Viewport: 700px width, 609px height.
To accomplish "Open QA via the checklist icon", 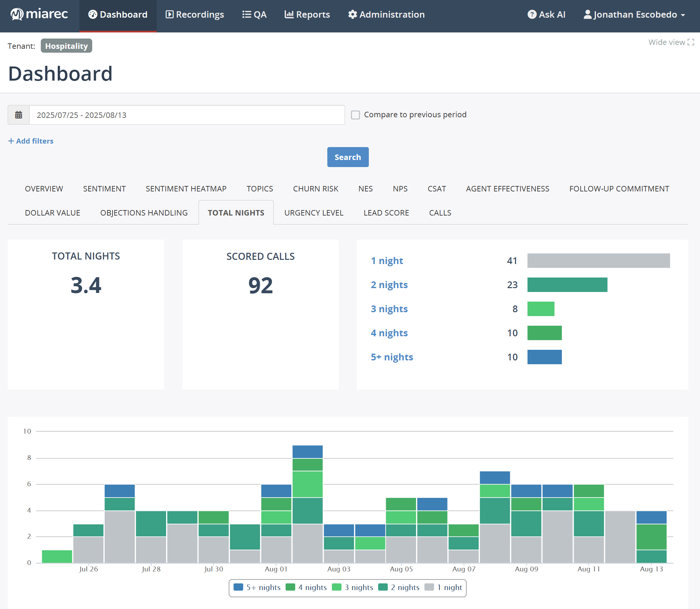I will [x=246, y=14].
